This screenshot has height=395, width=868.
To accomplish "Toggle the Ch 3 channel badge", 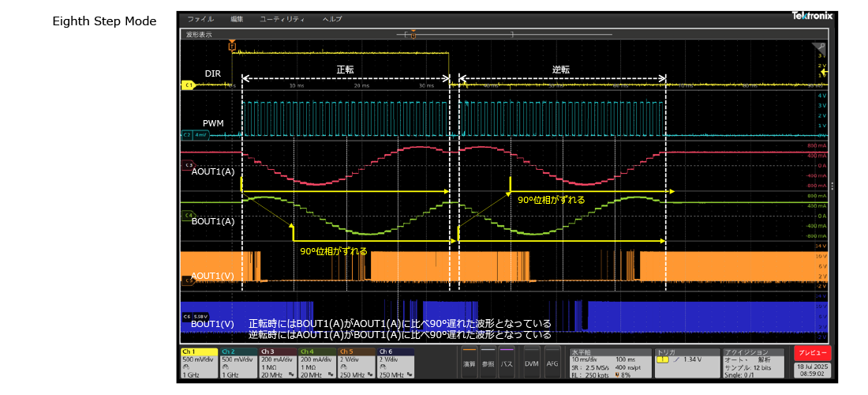I will click(279, 363).
